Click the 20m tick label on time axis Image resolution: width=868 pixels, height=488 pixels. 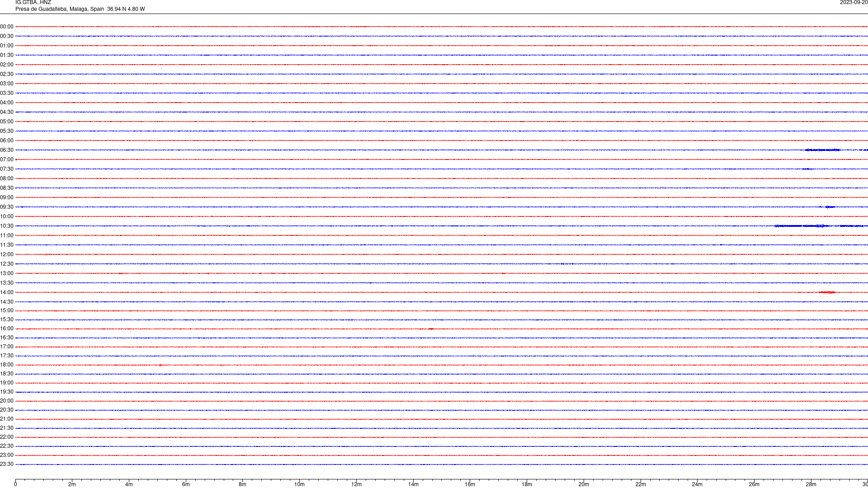(x=584, y=484)
